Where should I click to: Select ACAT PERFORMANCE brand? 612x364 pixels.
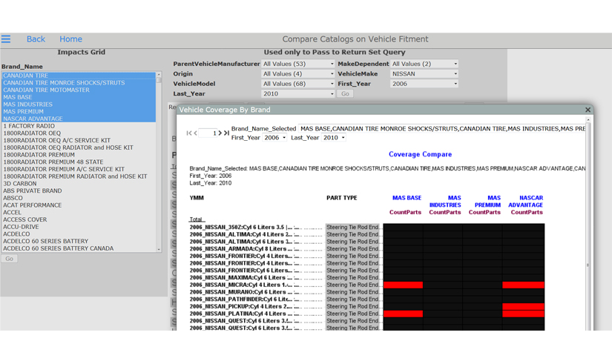(x=79, y=205)
